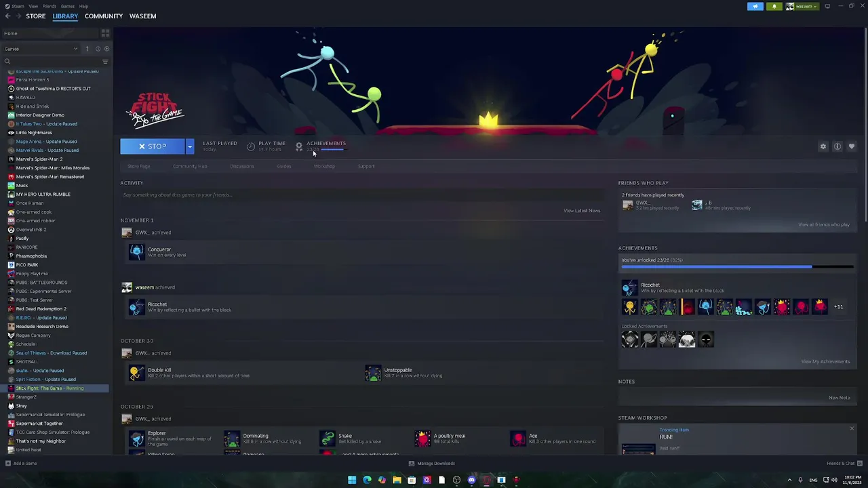Viewport: 868px width, 488px height.
Task: Open the Store Page link
Action: pyautogui.click(x=138, y=166)
